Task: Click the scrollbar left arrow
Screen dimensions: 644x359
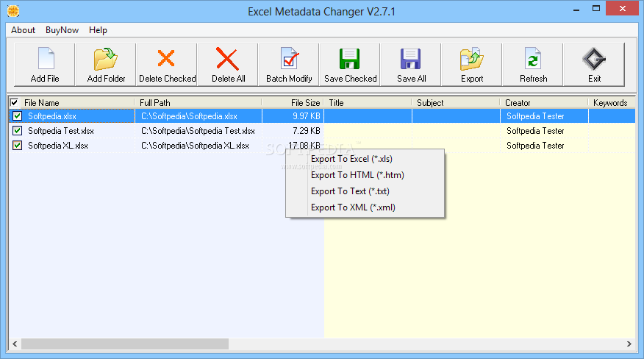Action: [15, 344]
